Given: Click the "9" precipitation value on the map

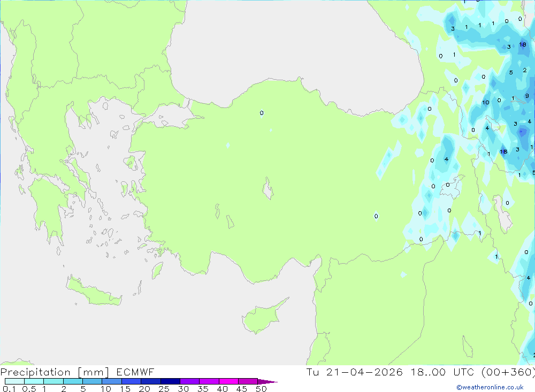Looking at the screenshot, I should pyautogui.click(x=527, y=96).
